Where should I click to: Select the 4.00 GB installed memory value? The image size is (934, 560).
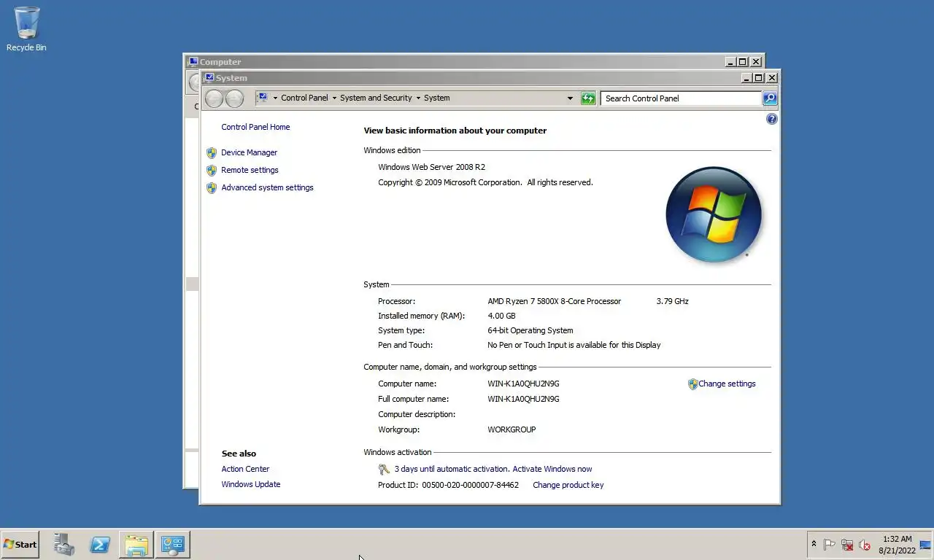pos(501,316)
